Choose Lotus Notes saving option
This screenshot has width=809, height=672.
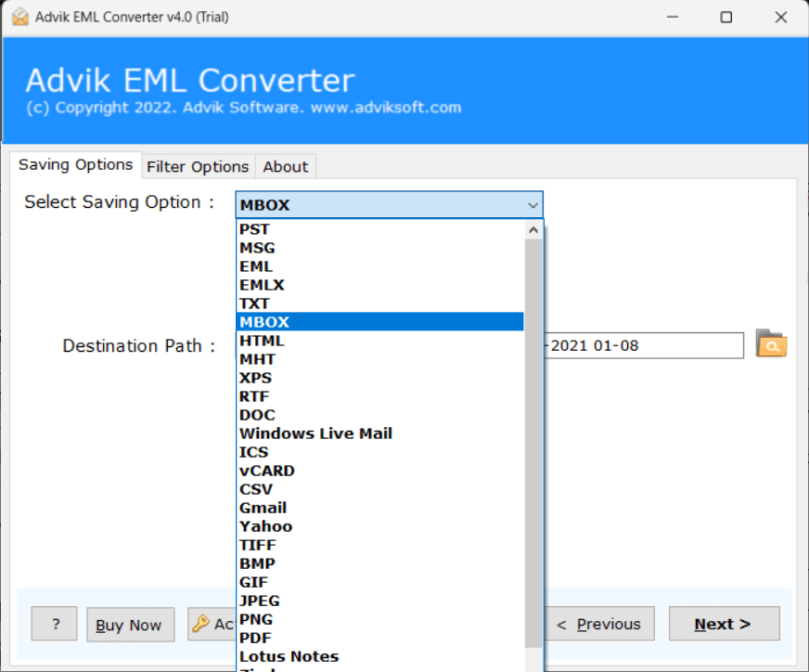coord(380,656)
